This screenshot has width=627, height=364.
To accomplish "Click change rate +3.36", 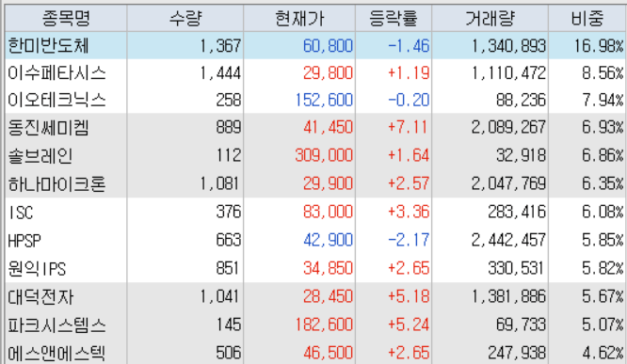I will click(x=409, y=212).
